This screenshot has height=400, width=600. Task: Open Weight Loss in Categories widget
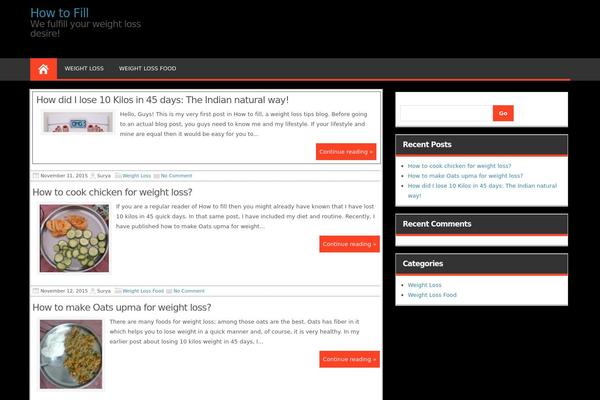[424, 285]
